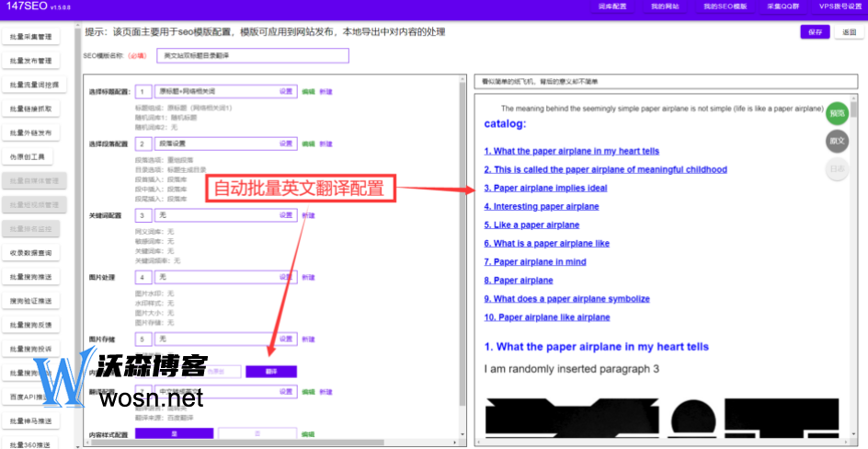The image size is (868, 449).
Task: Select the 否 content style option
Action: point(257,433)
